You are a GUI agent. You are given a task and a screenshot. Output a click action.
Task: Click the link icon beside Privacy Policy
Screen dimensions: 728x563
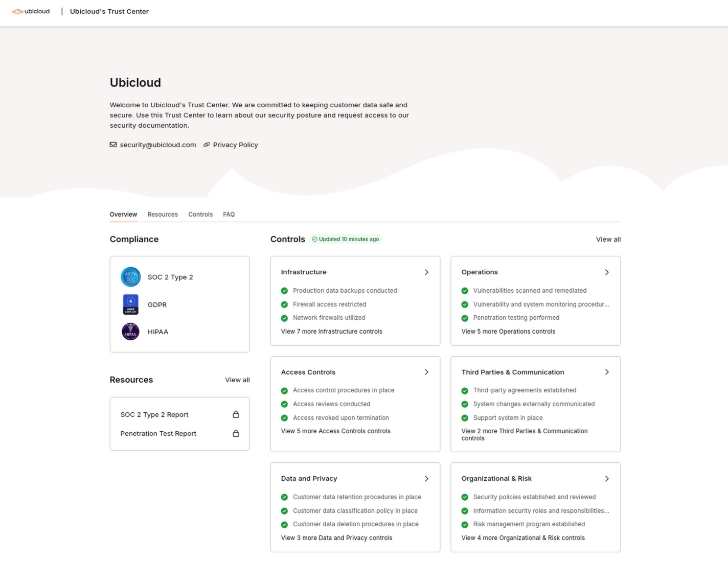tap(207, 145)
